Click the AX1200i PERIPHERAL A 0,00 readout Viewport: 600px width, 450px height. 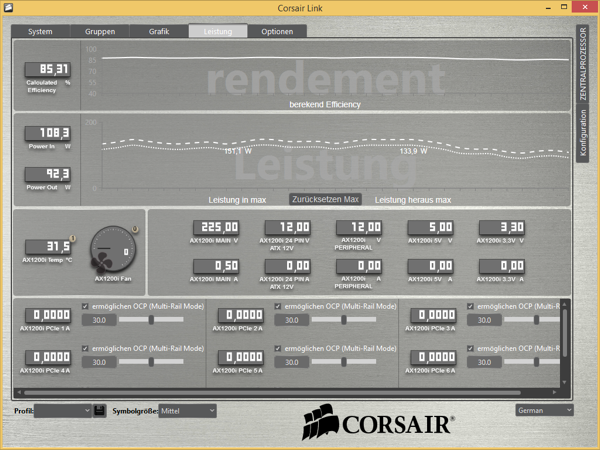pos(359,266)
